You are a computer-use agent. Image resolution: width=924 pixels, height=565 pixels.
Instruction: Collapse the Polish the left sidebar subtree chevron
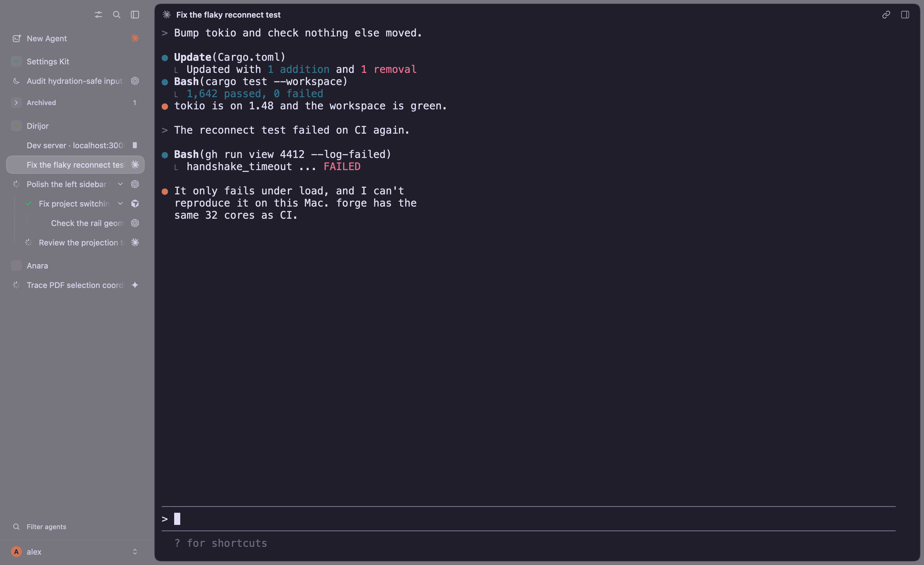coord(120,184)
